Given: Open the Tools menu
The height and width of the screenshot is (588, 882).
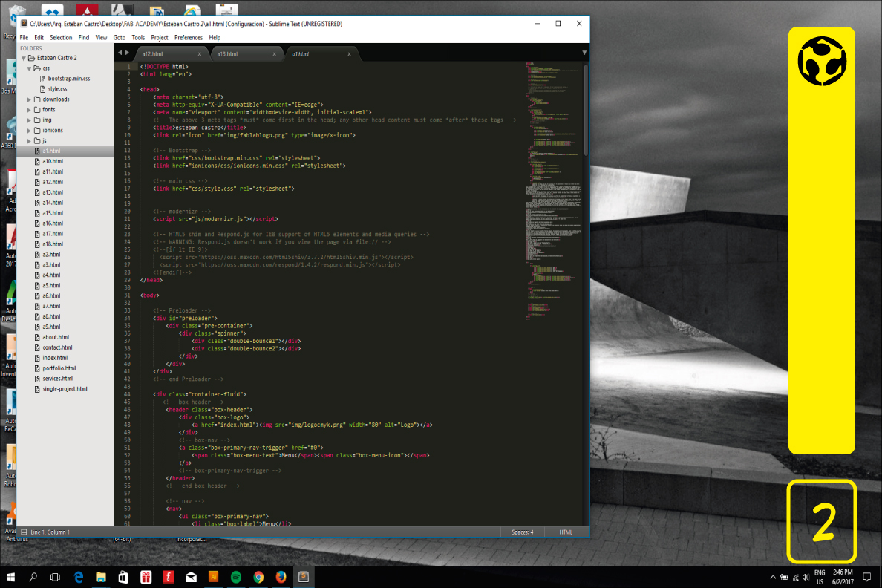Looking at the screenshot, I should click(x=138, y=38).
